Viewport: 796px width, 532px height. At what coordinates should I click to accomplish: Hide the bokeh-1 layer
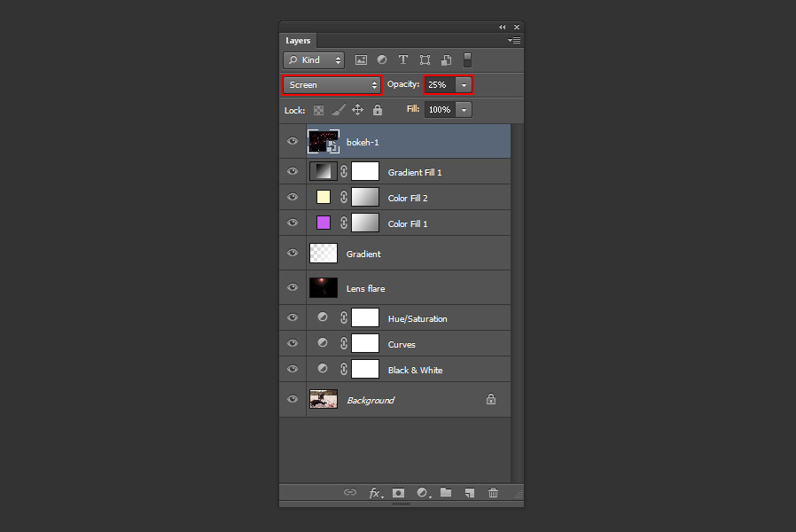click(292, 140)
